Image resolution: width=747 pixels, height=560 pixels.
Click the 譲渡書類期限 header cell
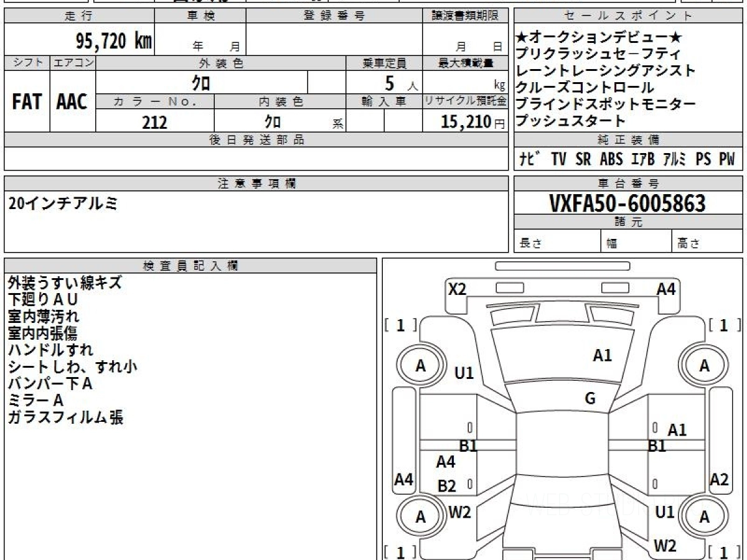465,16
